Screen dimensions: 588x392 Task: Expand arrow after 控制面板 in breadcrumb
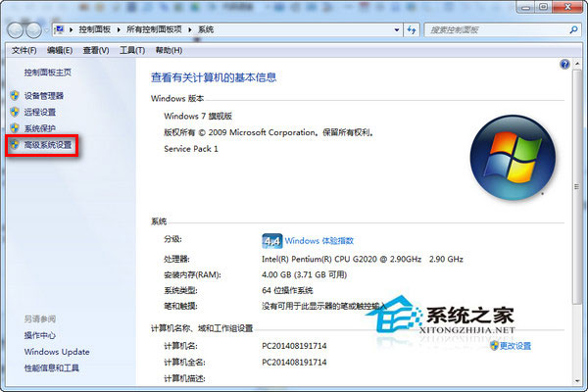click(119, 29)
